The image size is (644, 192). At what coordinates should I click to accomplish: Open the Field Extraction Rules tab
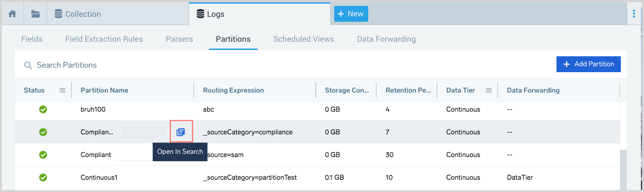point(104,39)
